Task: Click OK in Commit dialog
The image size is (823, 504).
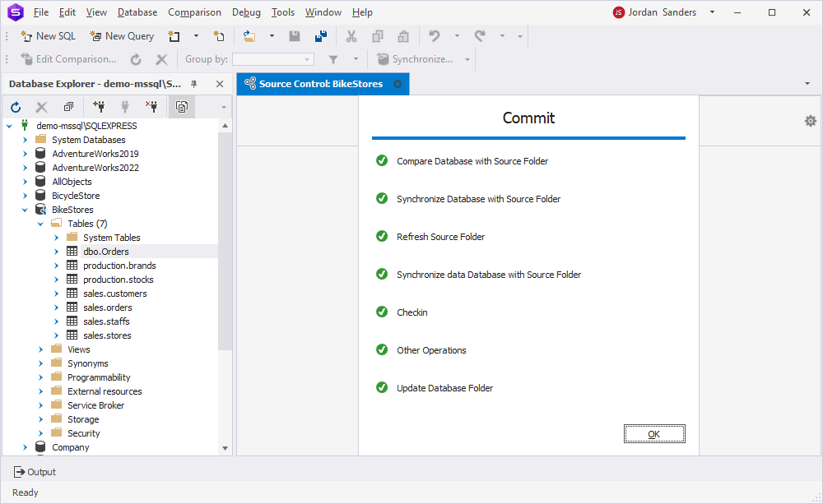Action: pos(654,434)
